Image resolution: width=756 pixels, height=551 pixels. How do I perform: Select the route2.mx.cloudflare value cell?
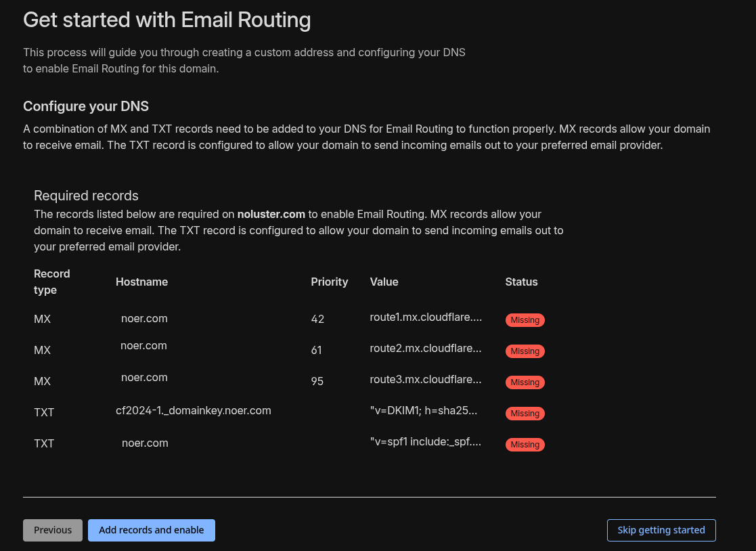(426, 349)
